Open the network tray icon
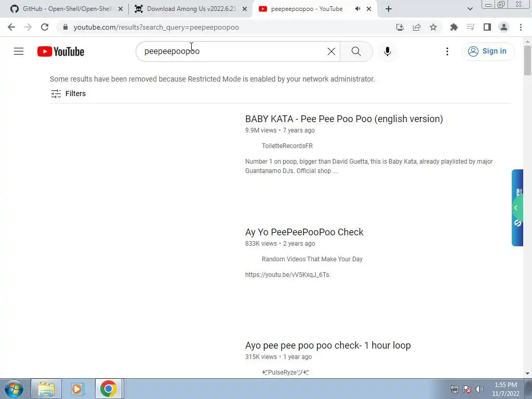 click(x=454, y=389)
